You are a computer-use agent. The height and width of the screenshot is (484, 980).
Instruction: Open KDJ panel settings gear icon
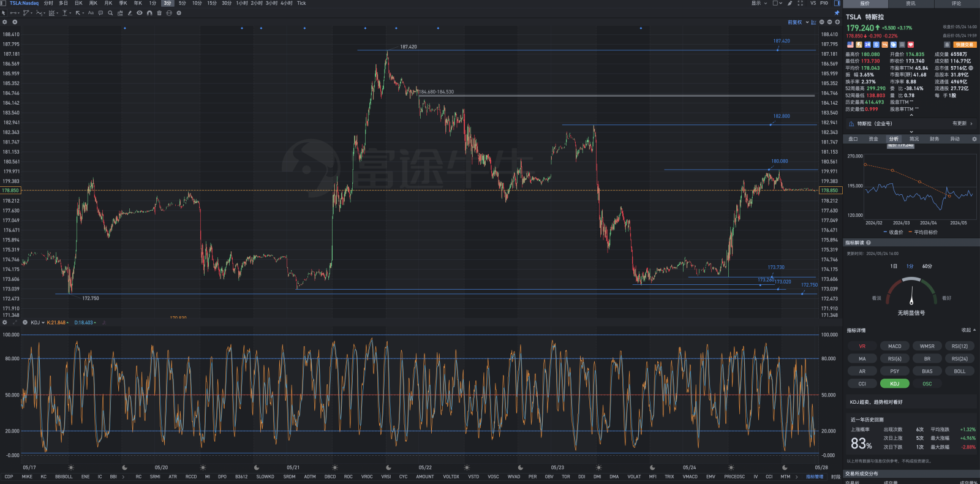(5, 322)
